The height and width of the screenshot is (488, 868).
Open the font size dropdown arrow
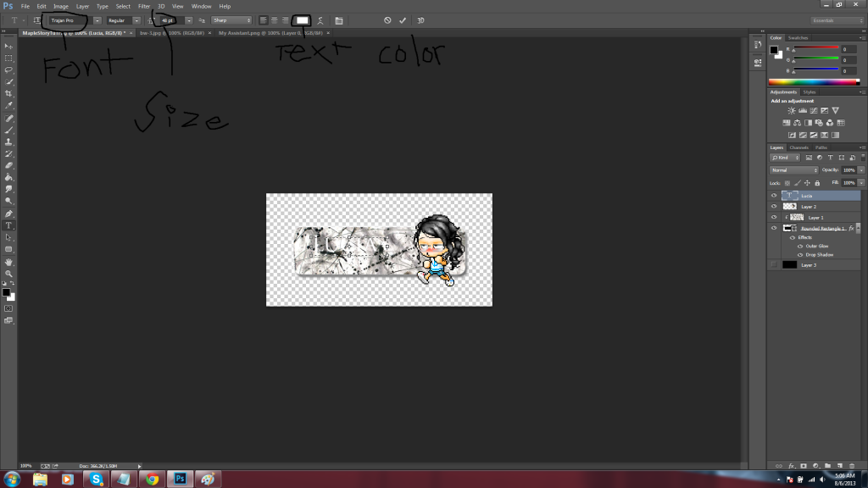click(189, 20)
